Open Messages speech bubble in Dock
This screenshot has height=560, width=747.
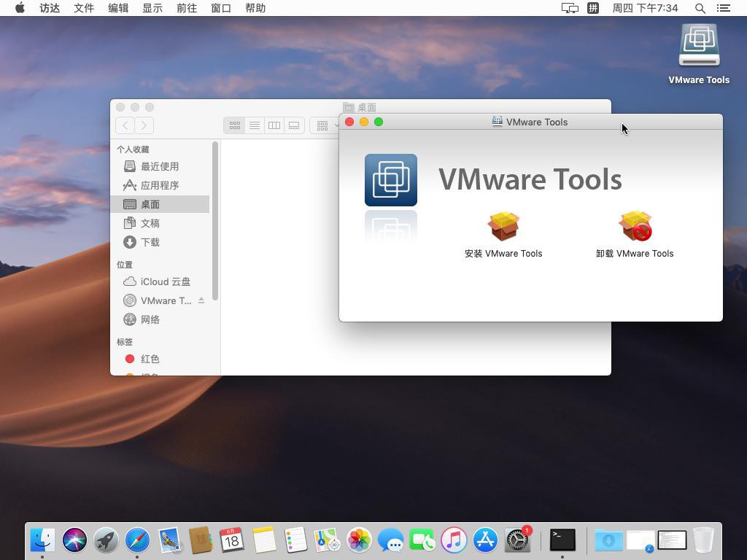[391, 540]
